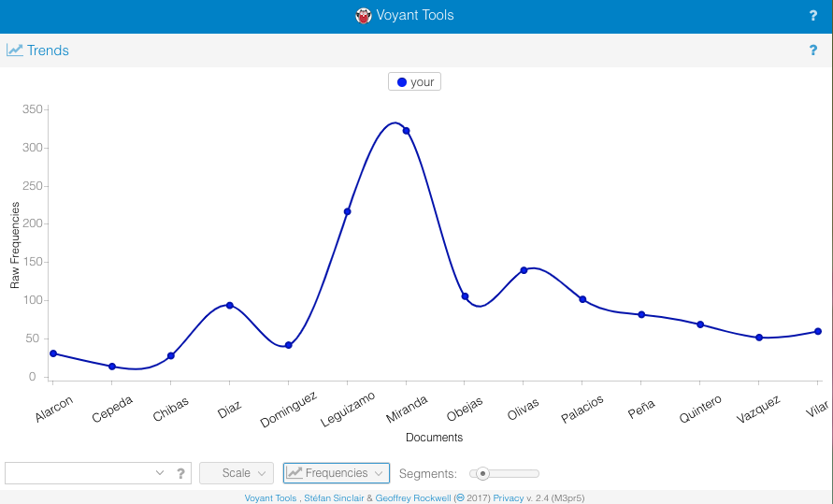Click the Trends panel title
Viewport: 833px width, 504px height.
click(x=48, y=50)
